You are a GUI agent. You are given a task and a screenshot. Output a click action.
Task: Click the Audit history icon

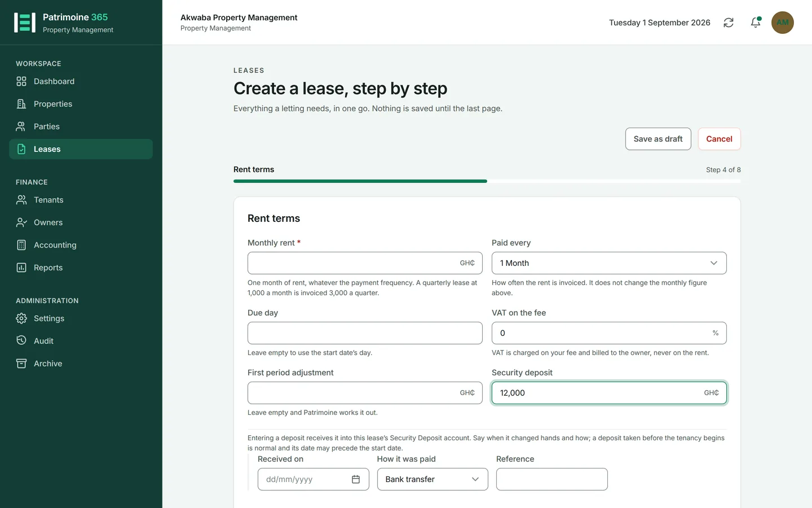pyautogui.click(x=21, y=341)
